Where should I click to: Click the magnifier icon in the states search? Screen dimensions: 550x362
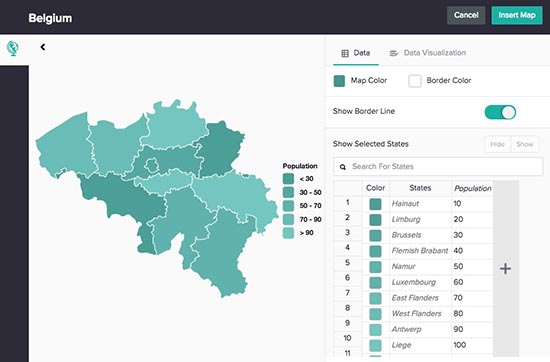(x=343, y=167)
